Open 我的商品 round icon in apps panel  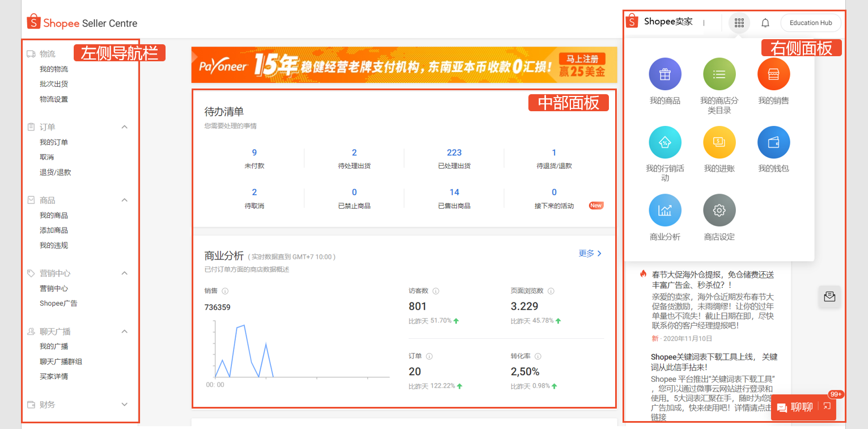[x=665, y=74]
